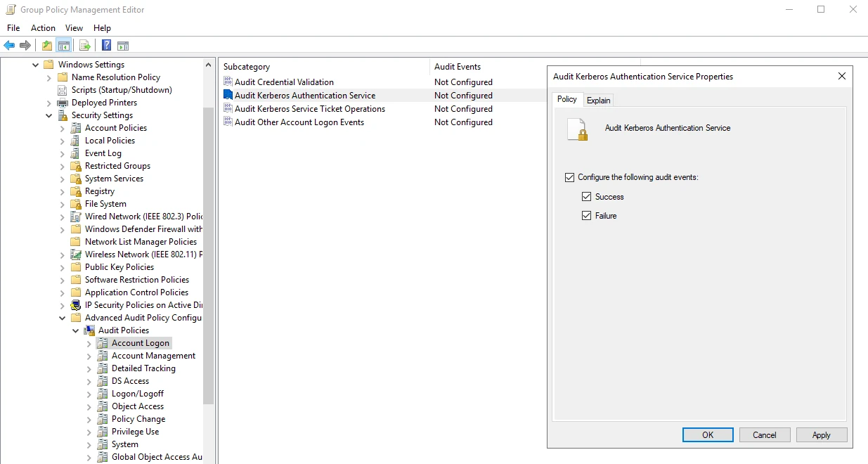The width and height of the screenshot is (868, 464).
Task: Toggle the Success audit checkbox
Action: (x=586, y=197)
